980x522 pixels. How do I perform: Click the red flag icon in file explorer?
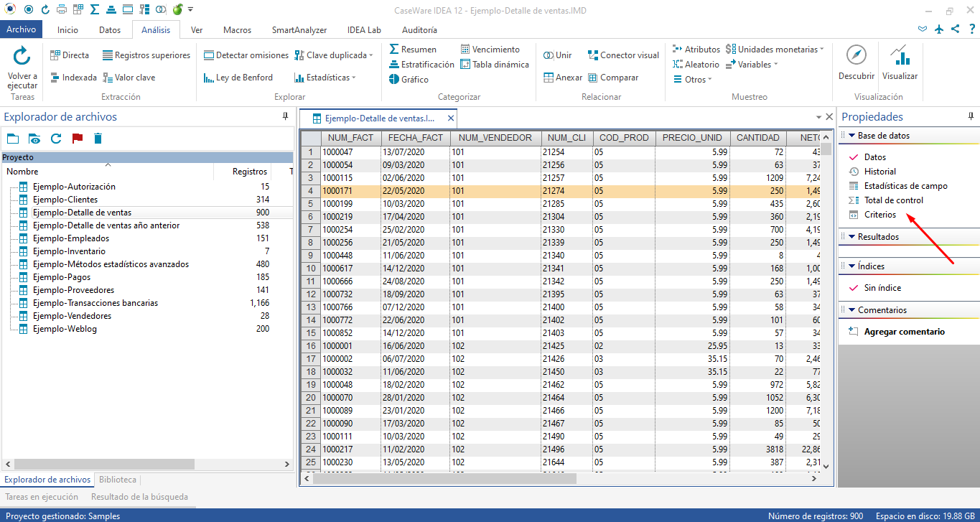78,139
